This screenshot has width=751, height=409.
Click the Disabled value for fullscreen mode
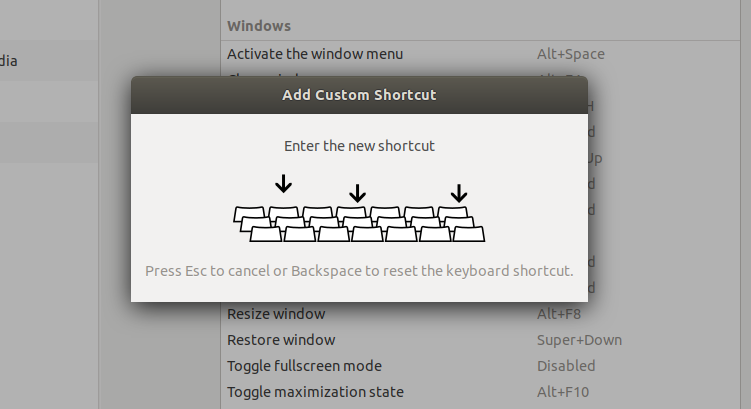point(566,366)
